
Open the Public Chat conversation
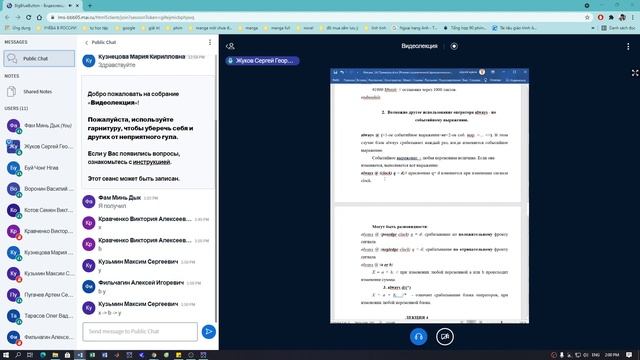pyautogui.click(x=39, y=58)
